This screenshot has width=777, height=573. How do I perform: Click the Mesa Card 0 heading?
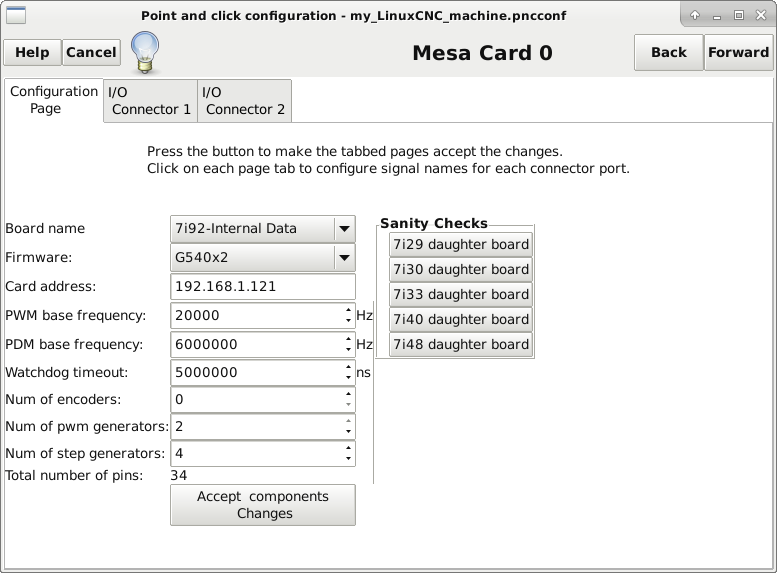483,53
